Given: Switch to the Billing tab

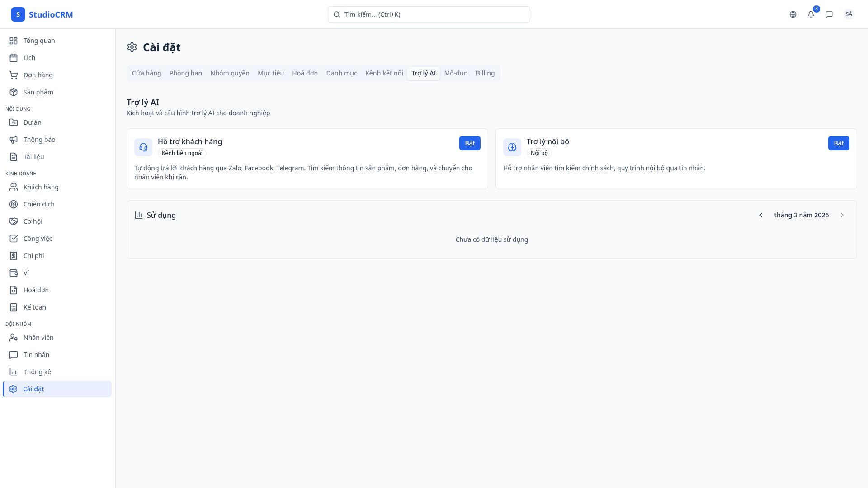Looking at the screenshot, I should [x=485, y=73].
